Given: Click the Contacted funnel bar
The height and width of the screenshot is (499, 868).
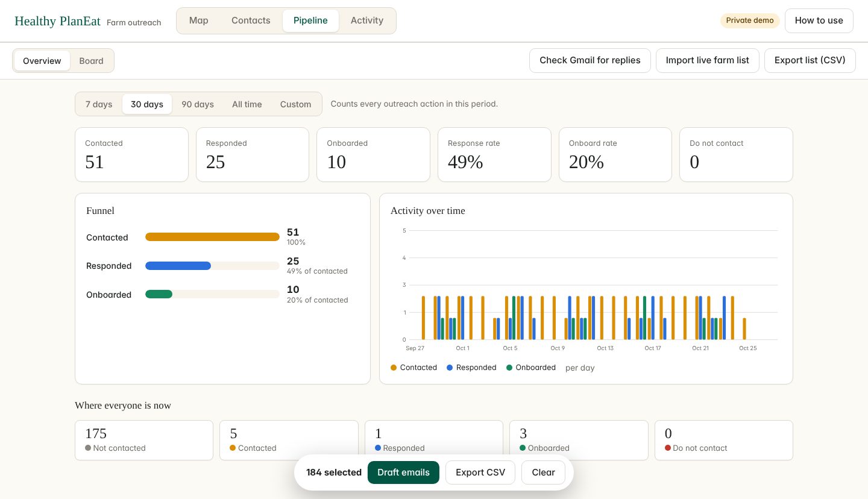Looking at the screenshot, I should 212,237.
